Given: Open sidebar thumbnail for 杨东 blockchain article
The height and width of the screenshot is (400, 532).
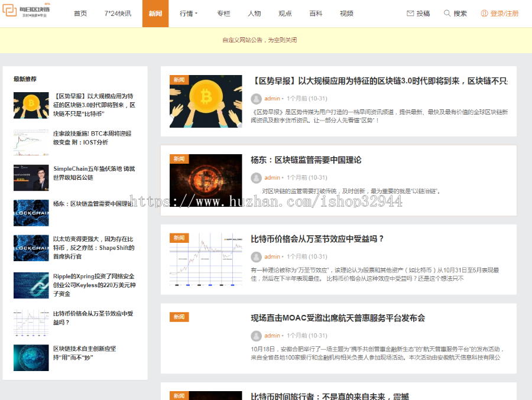Looking at the screenshot, I should 31,213.
